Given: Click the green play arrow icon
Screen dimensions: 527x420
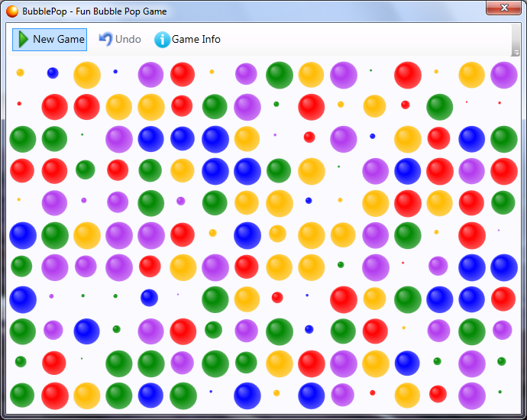Looking at the screenshot, I should (23, 39).
